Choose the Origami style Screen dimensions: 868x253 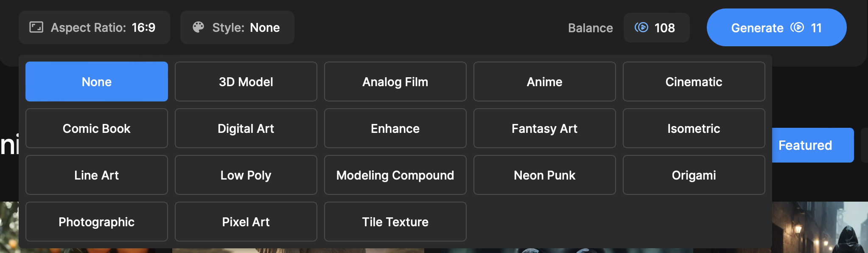[x=694, y=175]
